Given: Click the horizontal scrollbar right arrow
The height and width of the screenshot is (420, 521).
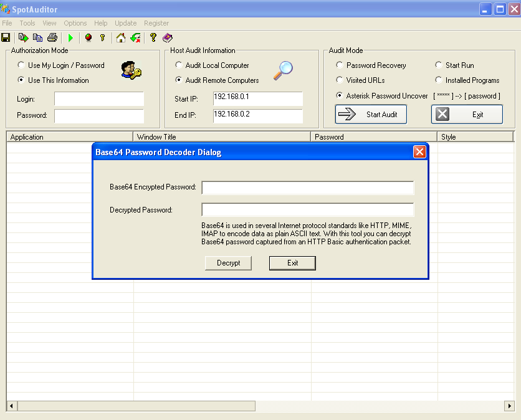Looking at the screenshot, I should tap(509, 406).
